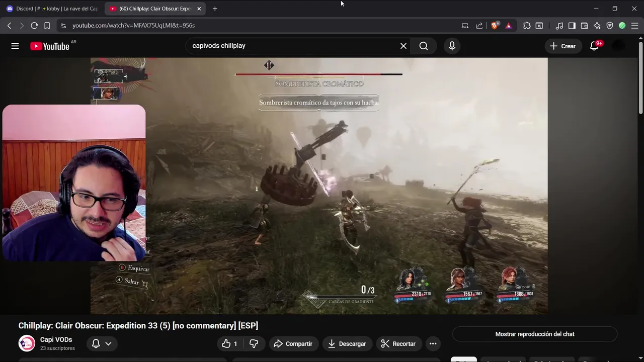Viewport: 644px width, 362px height.
Task: Click the green profile circle in toolbar
Action: tap(622, 26)
